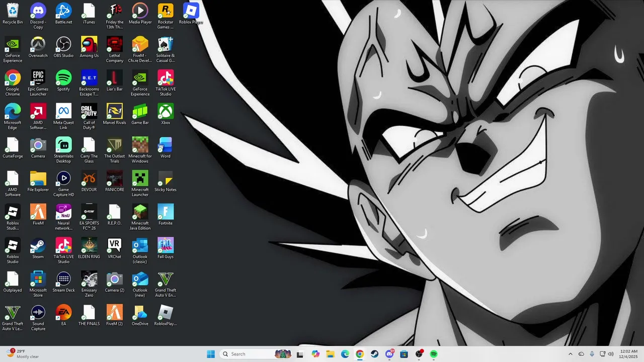Select ELDEN RING desktop icon
The height and width of the screenshot is (362, 644).
tap(89, 249)
